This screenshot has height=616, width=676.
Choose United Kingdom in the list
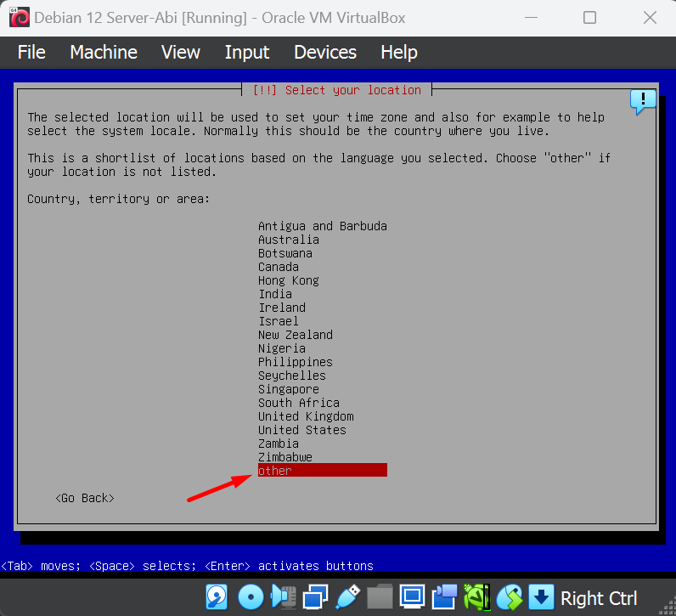pos(323,416)
